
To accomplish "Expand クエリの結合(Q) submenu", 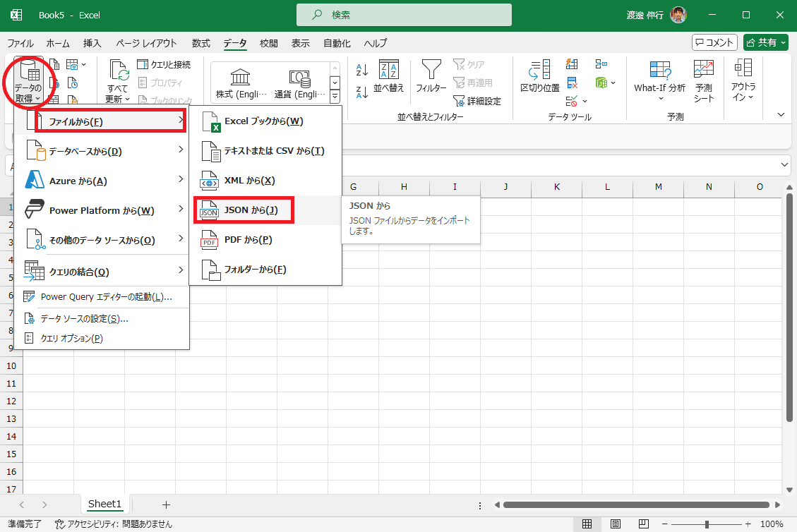I will pyautogui.click(x=102, y=272).
